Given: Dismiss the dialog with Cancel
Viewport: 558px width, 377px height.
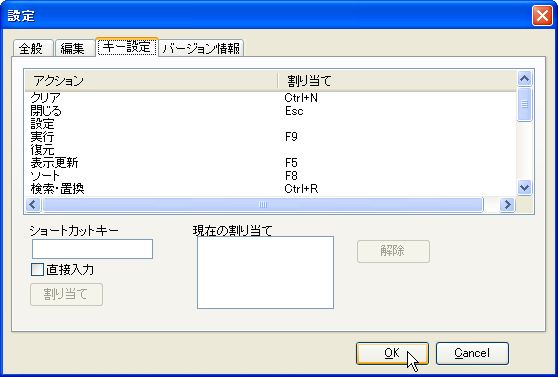Looking at the screenshot, I should point(472,353).
